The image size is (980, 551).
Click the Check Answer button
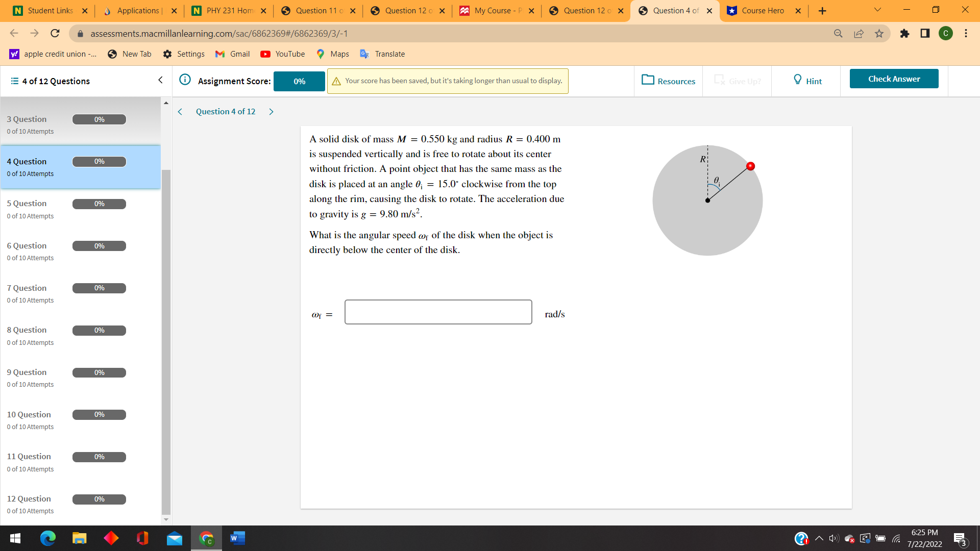click(894, 79)
